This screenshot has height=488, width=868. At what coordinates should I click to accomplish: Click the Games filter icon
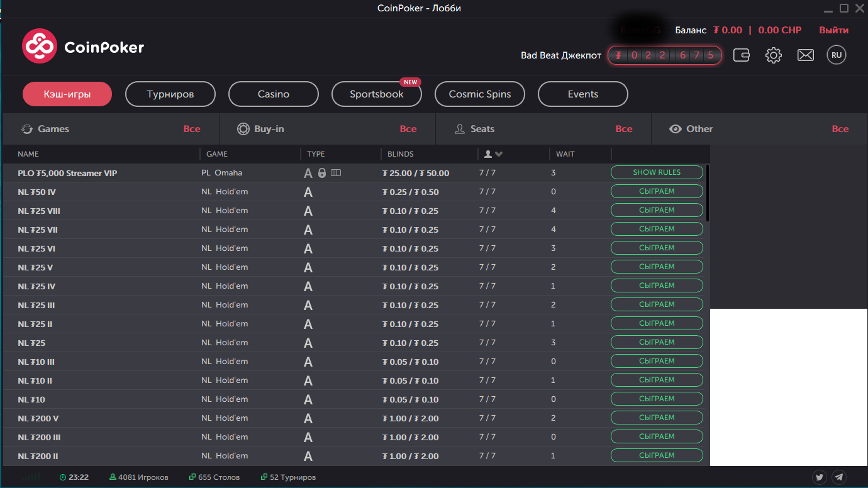coord(27,129)
